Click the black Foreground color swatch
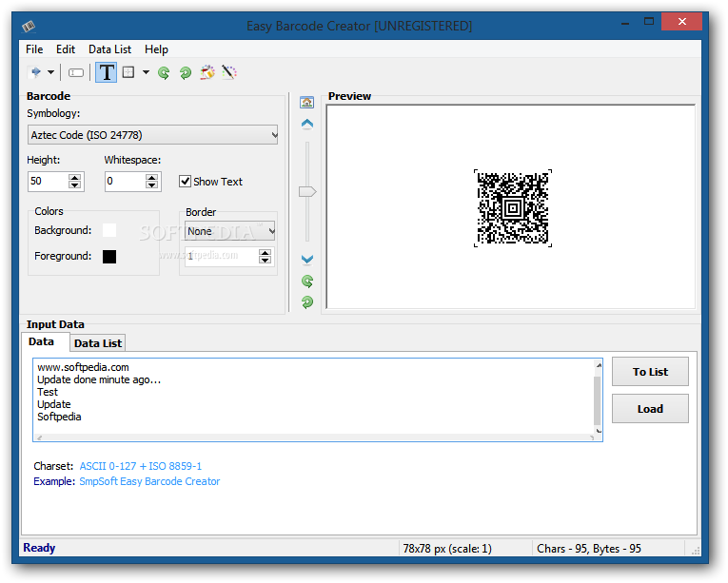The width and height of the screenshot is (728, 583). point(109,257)
